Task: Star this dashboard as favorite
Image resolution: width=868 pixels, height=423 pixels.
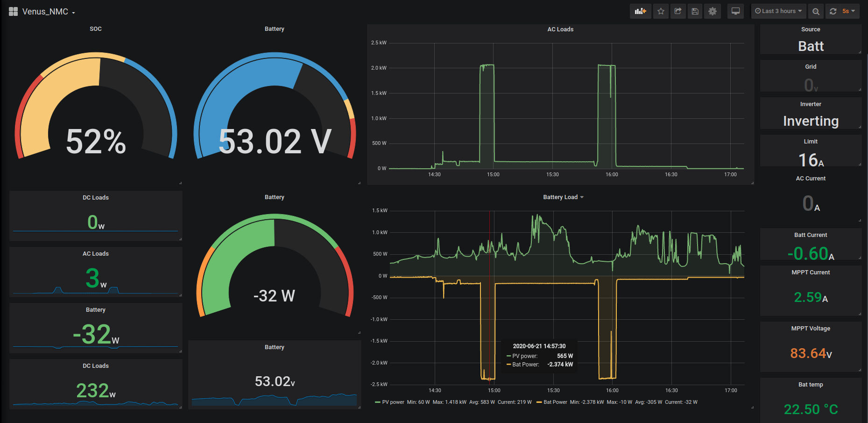Action: (x=661, y=11)
